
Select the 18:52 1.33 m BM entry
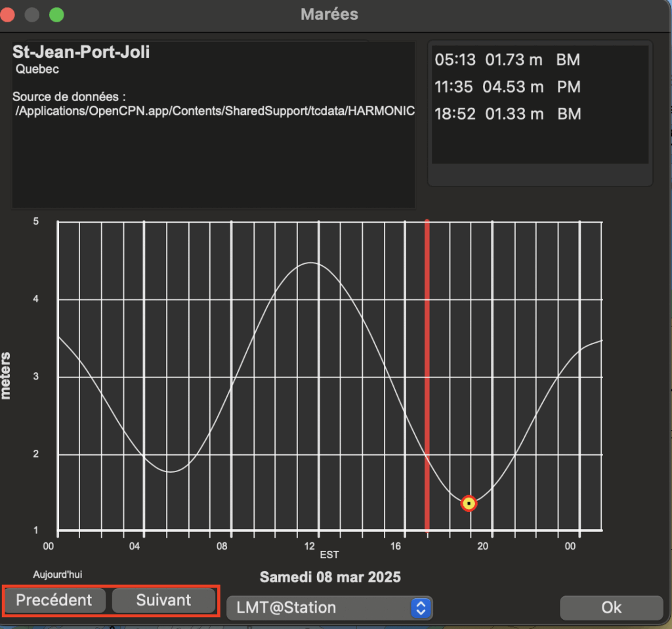[x=507, y=114]
